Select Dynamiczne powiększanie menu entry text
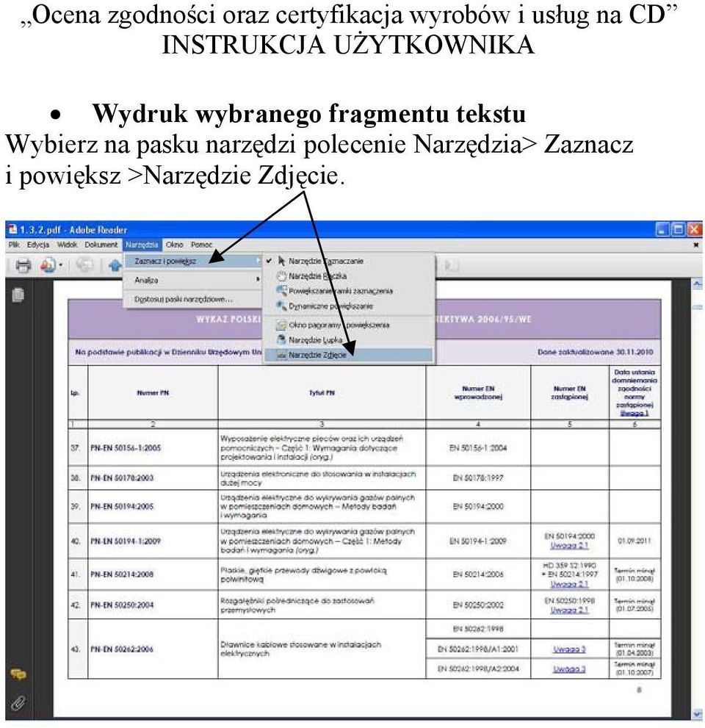Screen dimensions: 705x728 coord(330,306)
